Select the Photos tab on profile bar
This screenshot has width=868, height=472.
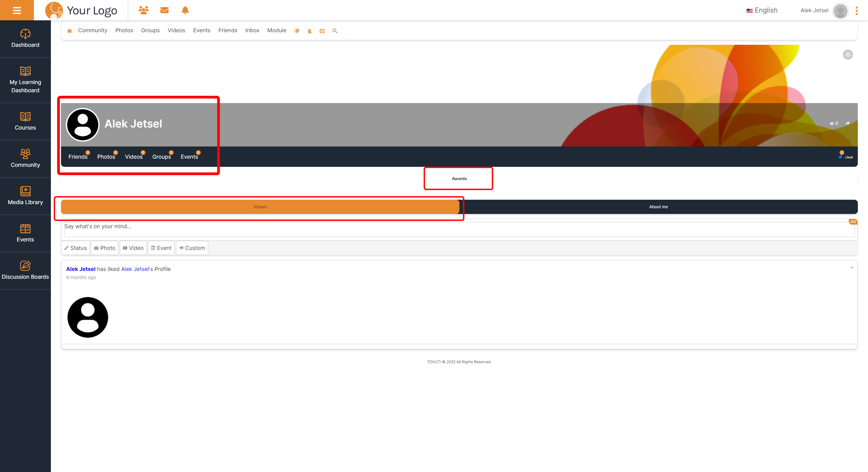pos(106,157)
